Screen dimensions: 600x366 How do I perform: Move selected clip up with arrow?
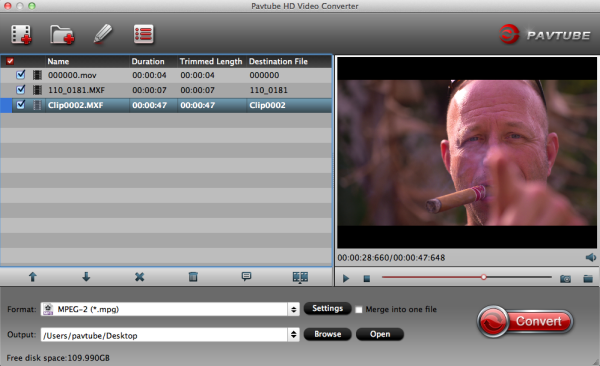[33, 277]
